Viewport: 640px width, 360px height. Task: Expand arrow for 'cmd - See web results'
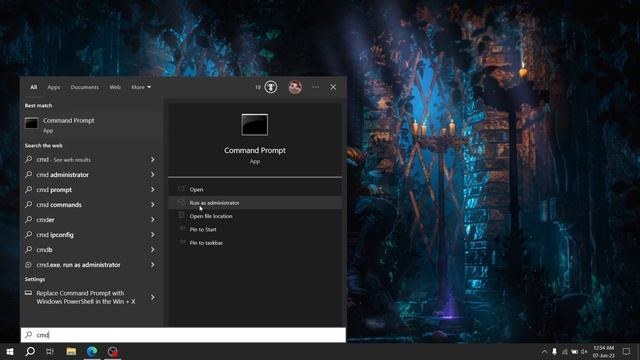[x=152, y=160]
